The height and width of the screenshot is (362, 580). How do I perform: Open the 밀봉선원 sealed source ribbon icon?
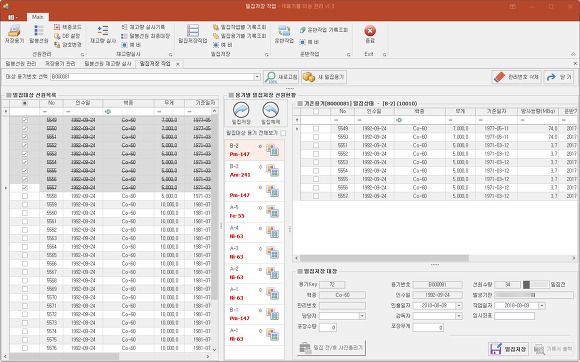[39, 34]
